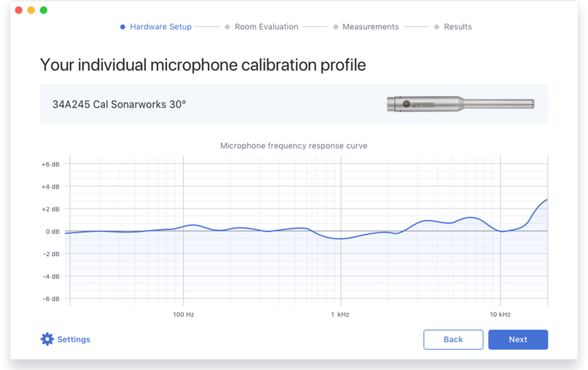Click the '+2 dB' axis label

point(50,209)
